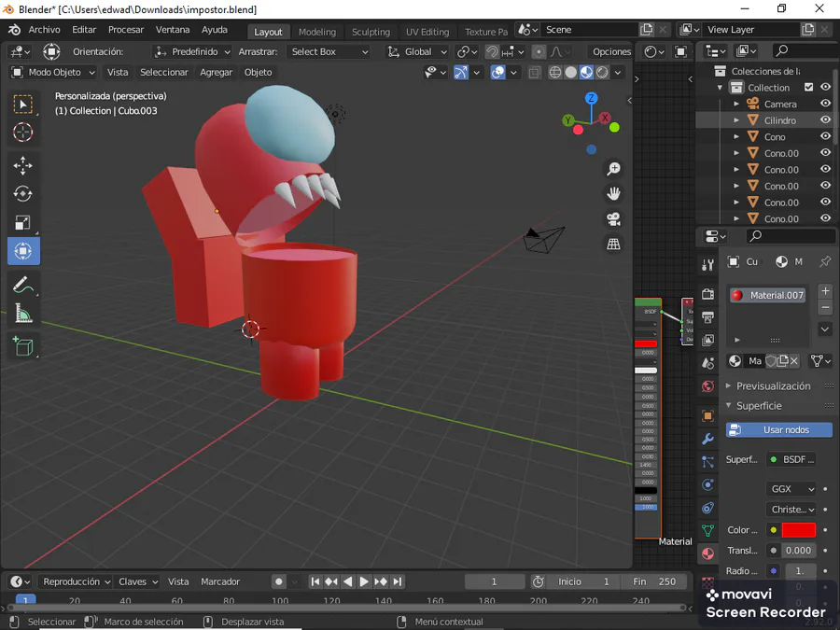This screenshot has height=630, width=840.
Task: Click the Z axis on navigation gizmo
Action: (x=592, y=98)
